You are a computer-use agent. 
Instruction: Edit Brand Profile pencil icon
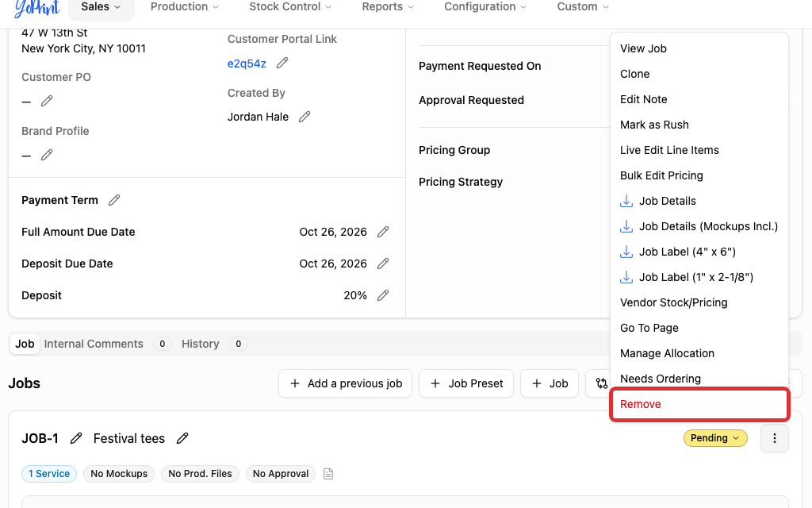[47, 155]
